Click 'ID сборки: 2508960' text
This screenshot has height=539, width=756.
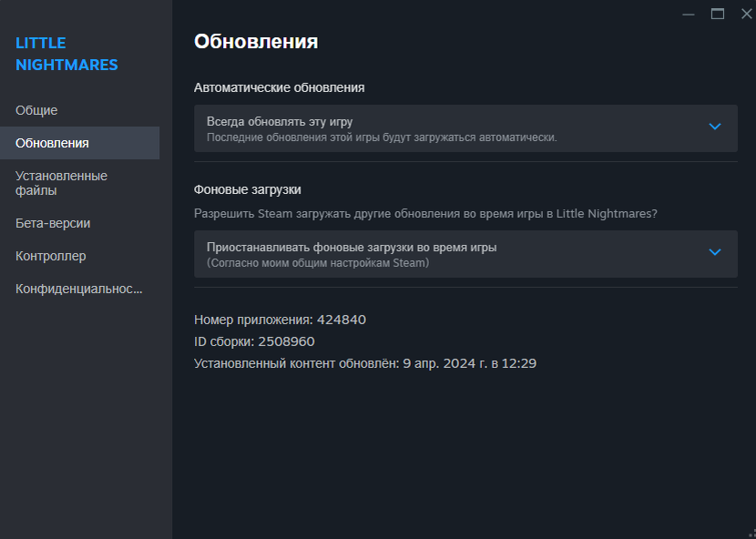(x=254, y=341)
